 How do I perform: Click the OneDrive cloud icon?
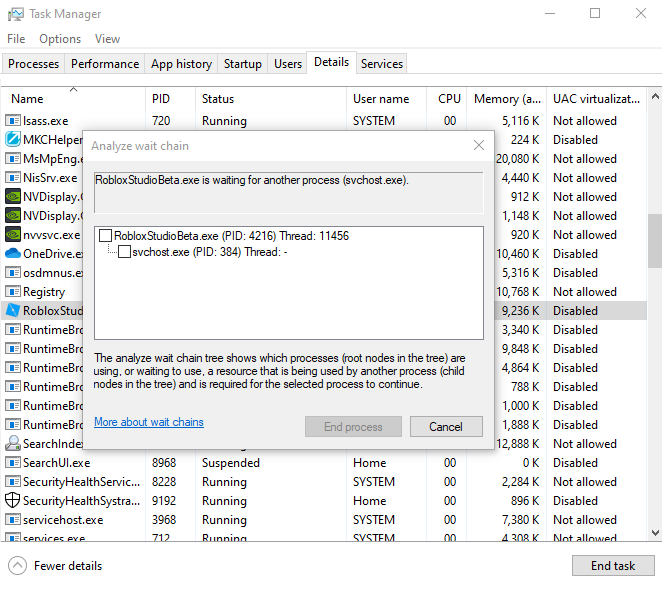tap(13, 253)
